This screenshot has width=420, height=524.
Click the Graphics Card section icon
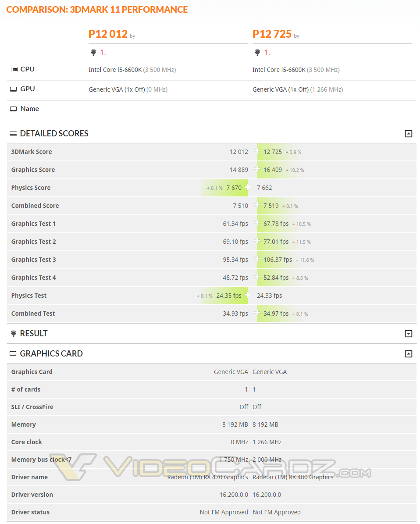tap(14, 354)
